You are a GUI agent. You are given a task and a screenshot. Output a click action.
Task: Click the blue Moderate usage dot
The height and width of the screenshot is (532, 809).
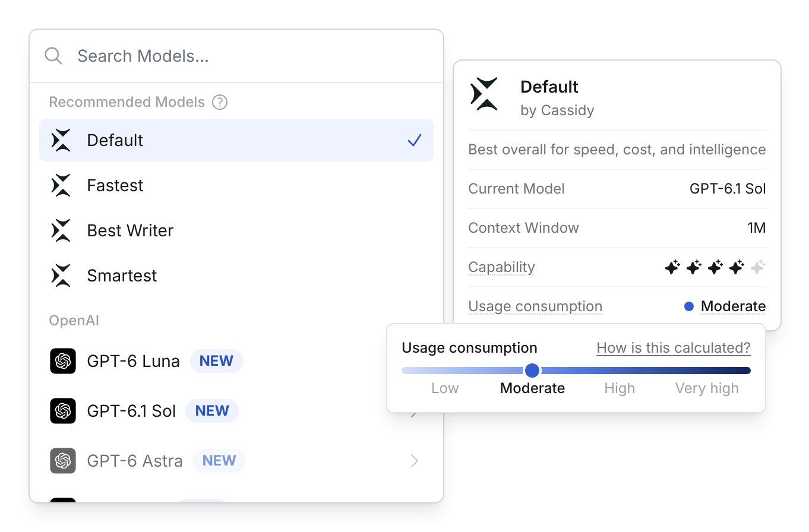(689, 306)
